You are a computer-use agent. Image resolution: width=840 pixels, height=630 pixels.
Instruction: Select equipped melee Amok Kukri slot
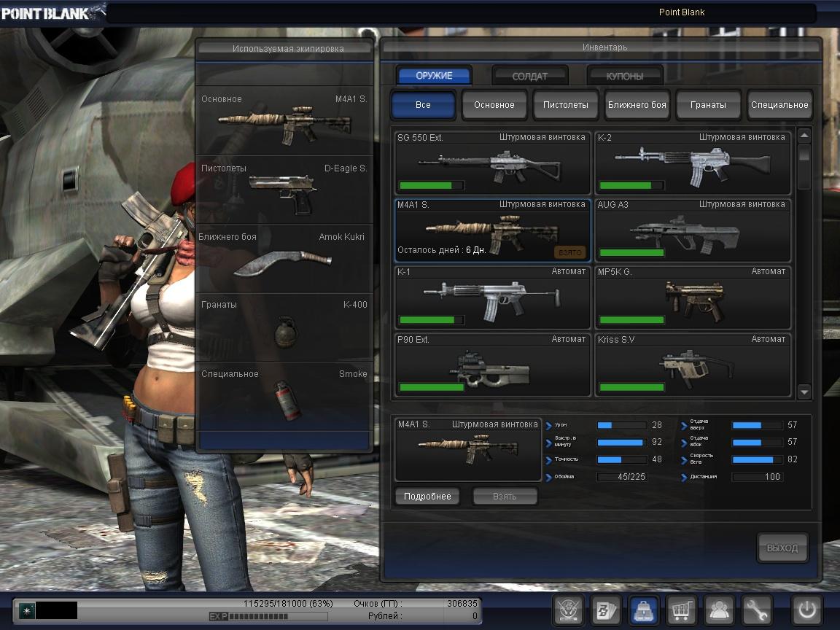(284, 259)
